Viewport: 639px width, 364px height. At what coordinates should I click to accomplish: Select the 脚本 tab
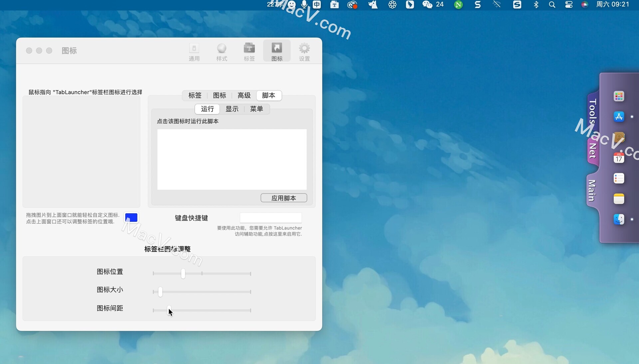[x=269, y=95]
